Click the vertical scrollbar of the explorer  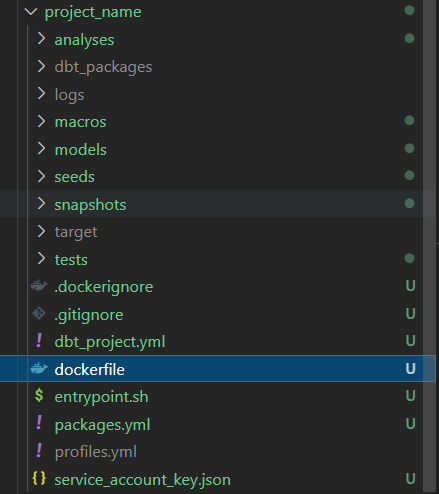tap(429, 247)
